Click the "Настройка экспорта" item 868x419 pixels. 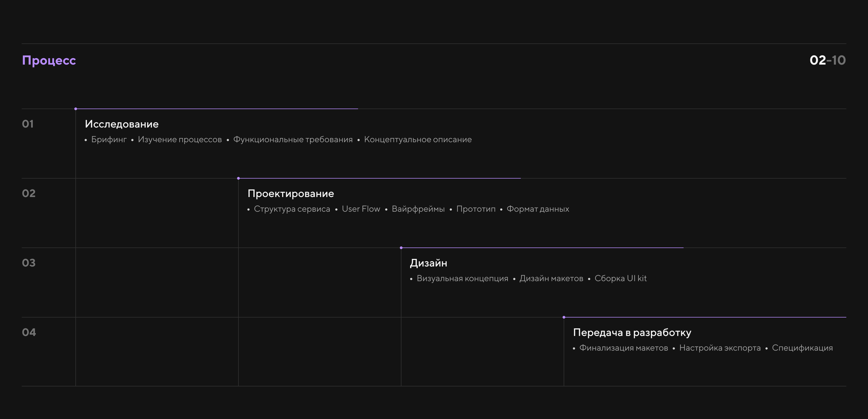(720, 348)
